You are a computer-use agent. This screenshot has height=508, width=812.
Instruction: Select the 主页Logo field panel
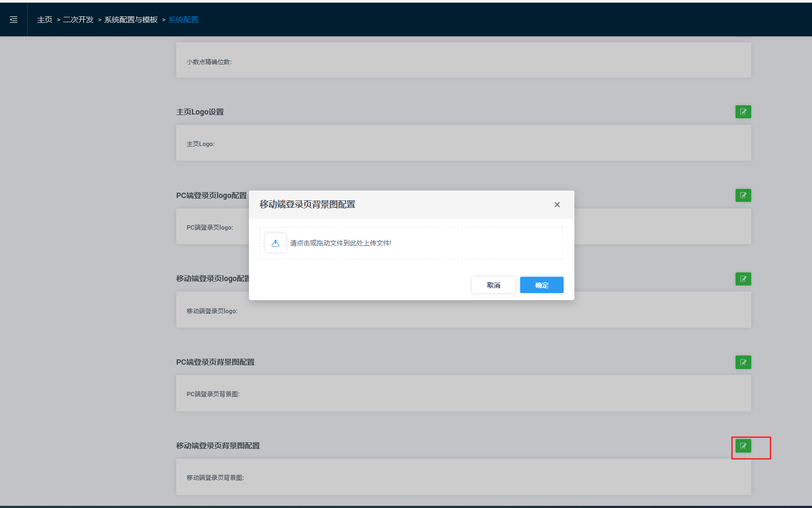click(463, 143)
